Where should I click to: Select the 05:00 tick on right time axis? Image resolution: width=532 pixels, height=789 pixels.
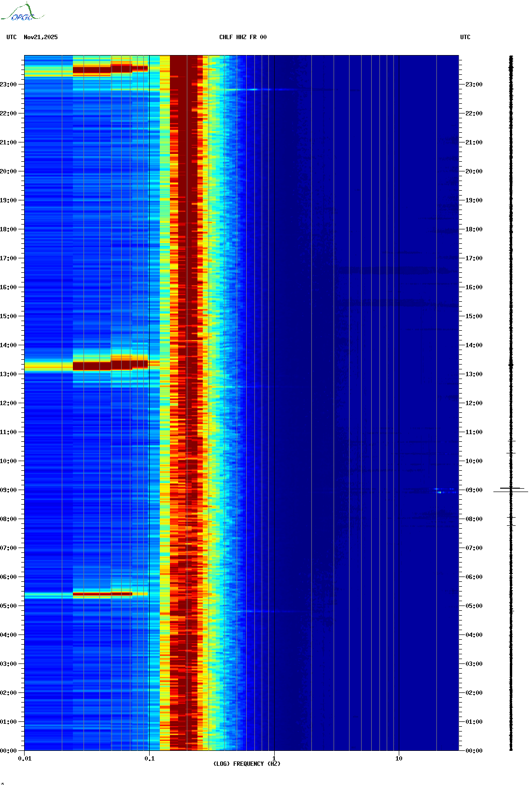[473, 606]
